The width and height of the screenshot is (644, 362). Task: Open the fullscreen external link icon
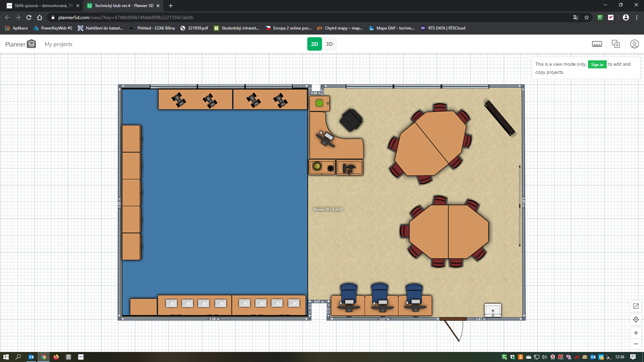point(636,306)
